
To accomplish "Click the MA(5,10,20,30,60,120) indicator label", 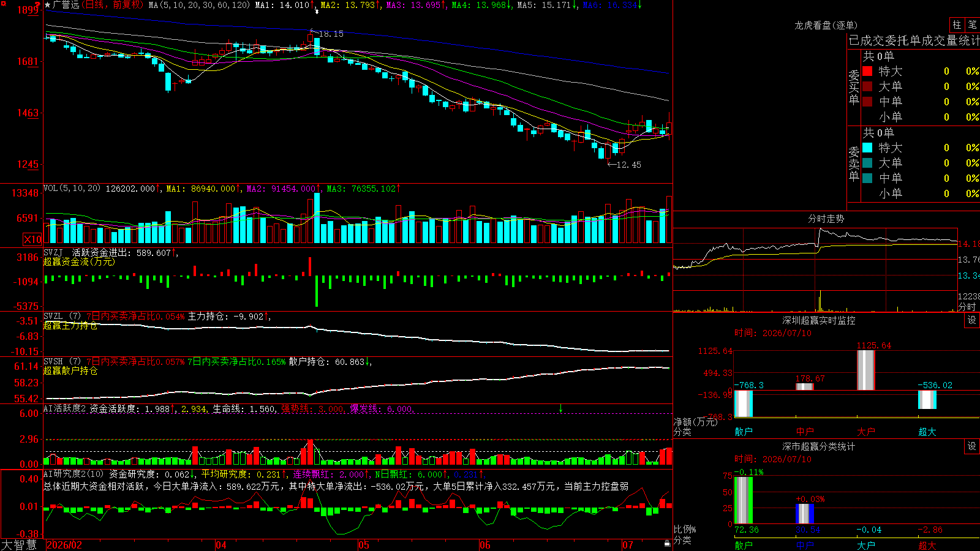I will tap(200, 5).
